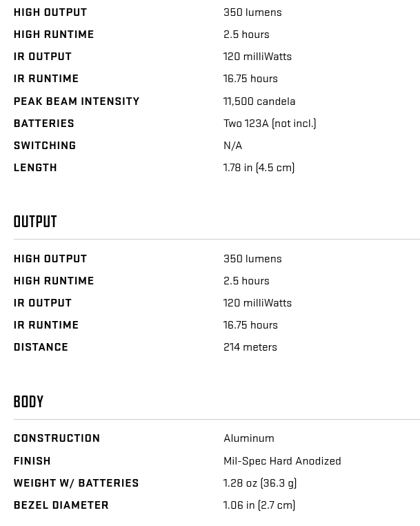
Task: Click the Two 123A (not incl.) text
Action: click(x=270, y=124)
